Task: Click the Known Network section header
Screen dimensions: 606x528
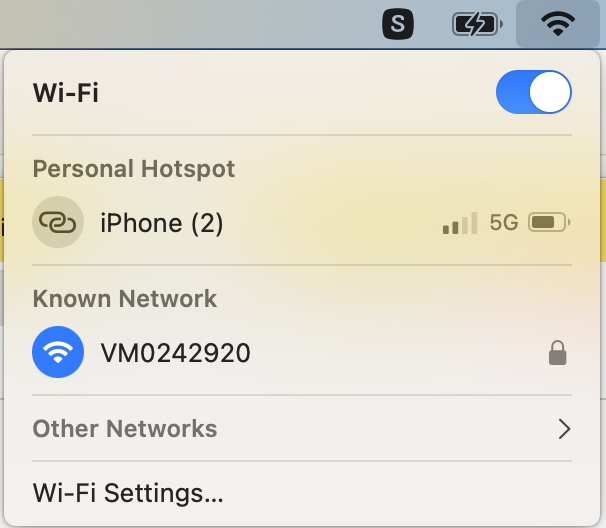Action: [x=125, y=299]
